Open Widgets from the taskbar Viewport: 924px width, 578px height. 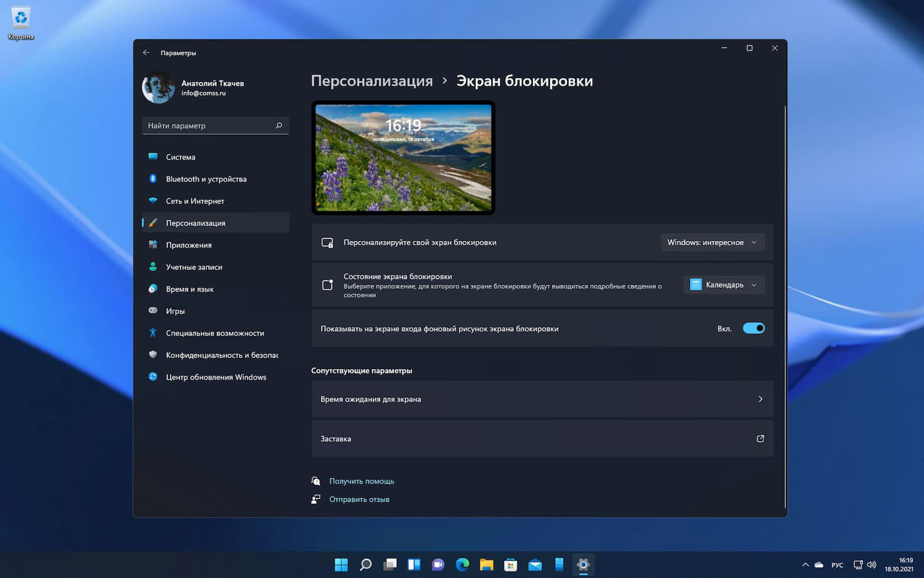point(414,564)
